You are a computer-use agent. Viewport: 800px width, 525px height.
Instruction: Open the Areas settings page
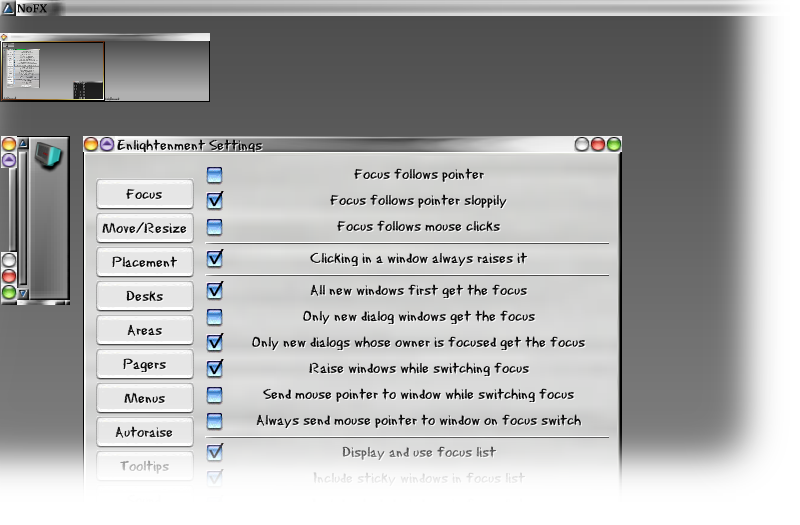pyautogui.click(x=145, y=330)
